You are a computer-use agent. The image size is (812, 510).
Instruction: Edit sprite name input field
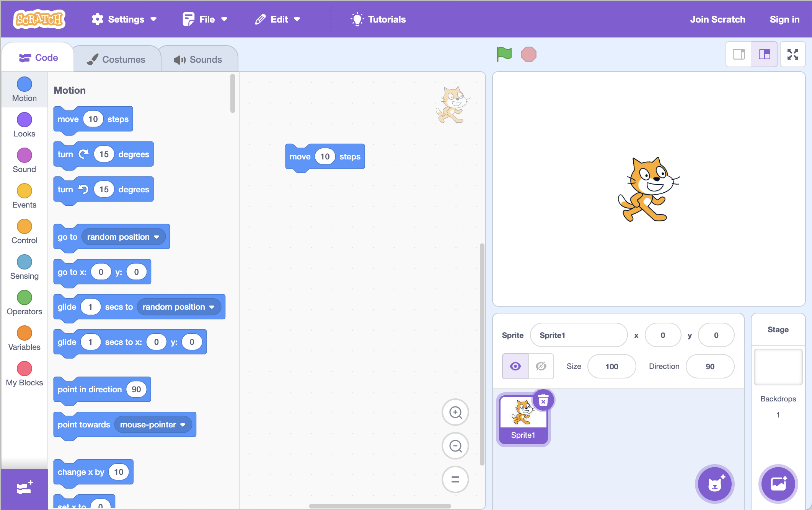point(579,335)
